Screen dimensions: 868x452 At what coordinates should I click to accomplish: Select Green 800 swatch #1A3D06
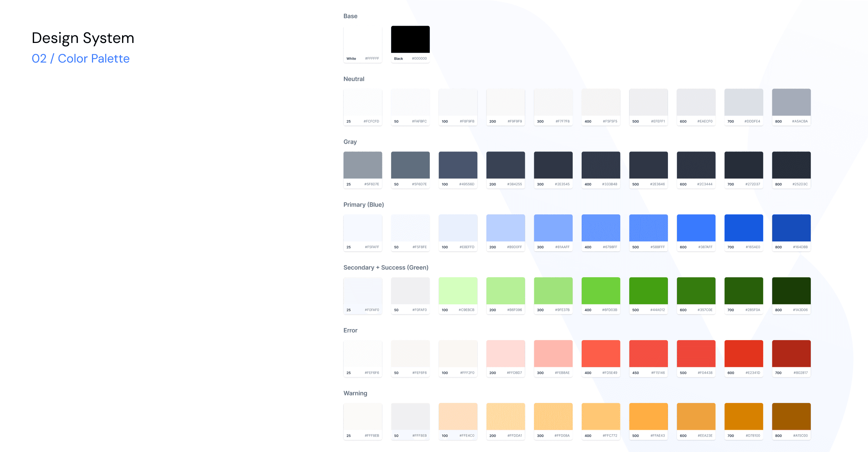(x=791, y=291)
